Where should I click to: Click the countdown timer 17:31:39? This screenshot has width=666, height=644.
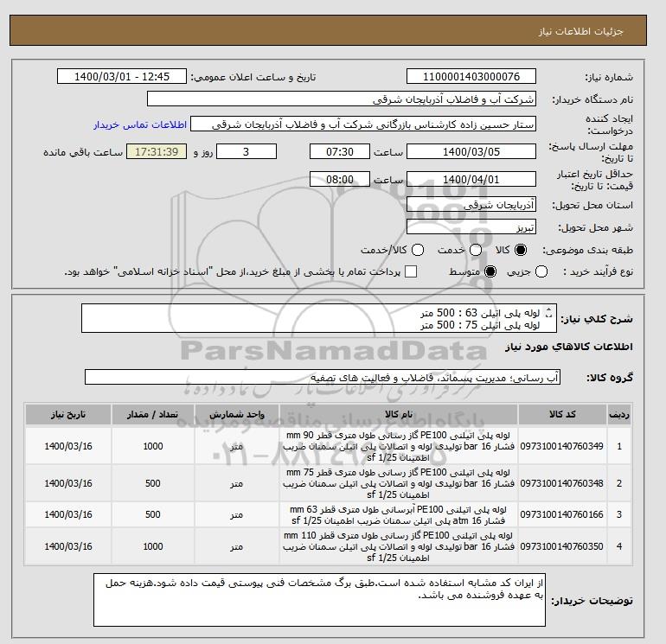(x=157, y=151)
